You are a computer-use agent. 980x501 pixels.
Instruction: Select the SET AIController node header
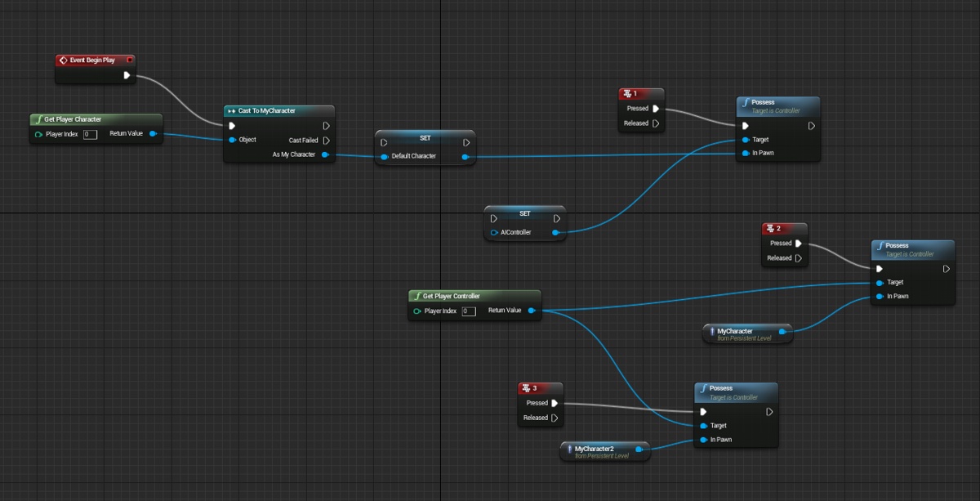(x=525, y=213)
